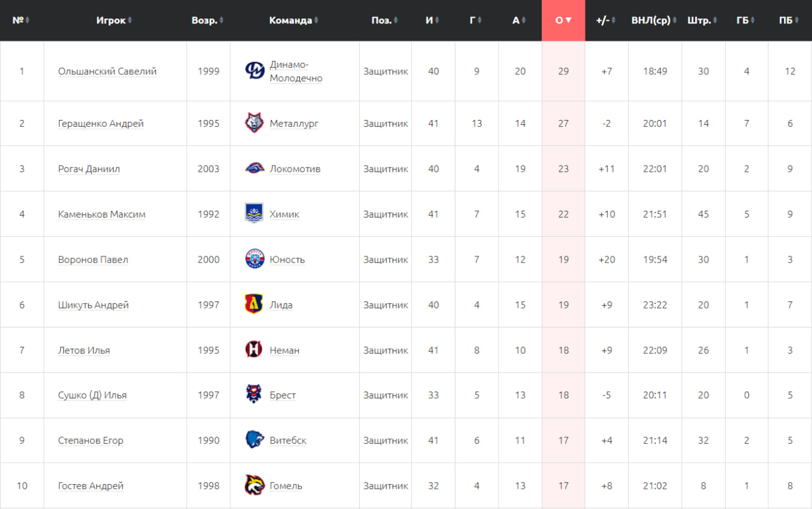The height and width of the screenshot is (509, 812).
Task: Click the Гомель lynx logo
Action: (254, 486)
